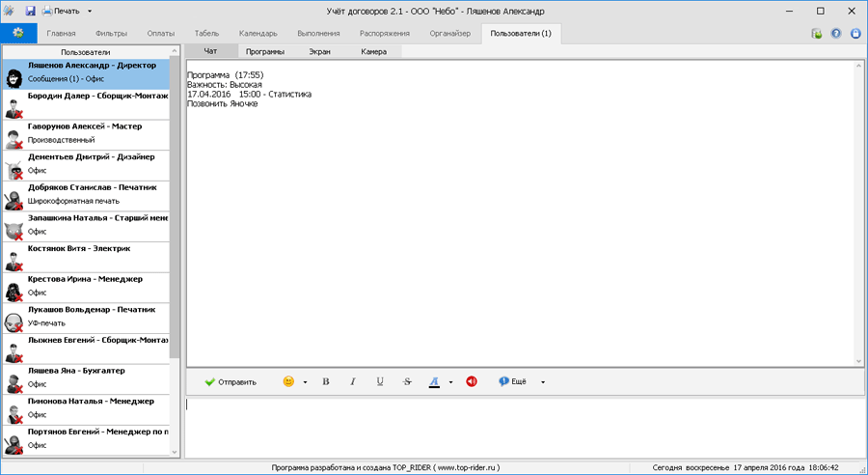The width and height of the screenshot is (868, 475).
Task: Switch to the Программы sub-tab
Action: tap(265, 51)
